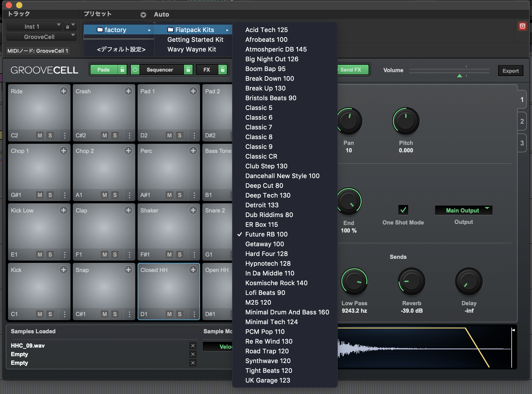
Task: Open the Main Output dropdown
Action: (x=463, y=210)
